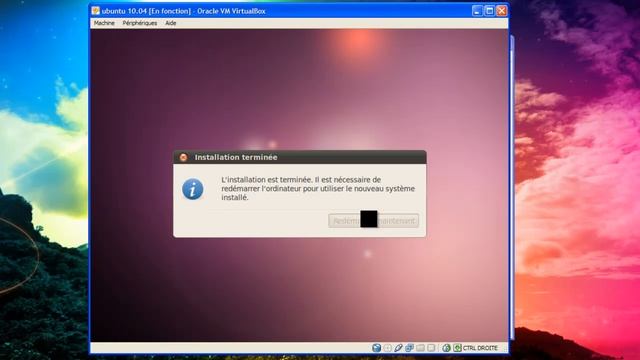This screenshot has width=640, height=360.
Task: Close the VirtualBox window
Action: coord(502,11)
